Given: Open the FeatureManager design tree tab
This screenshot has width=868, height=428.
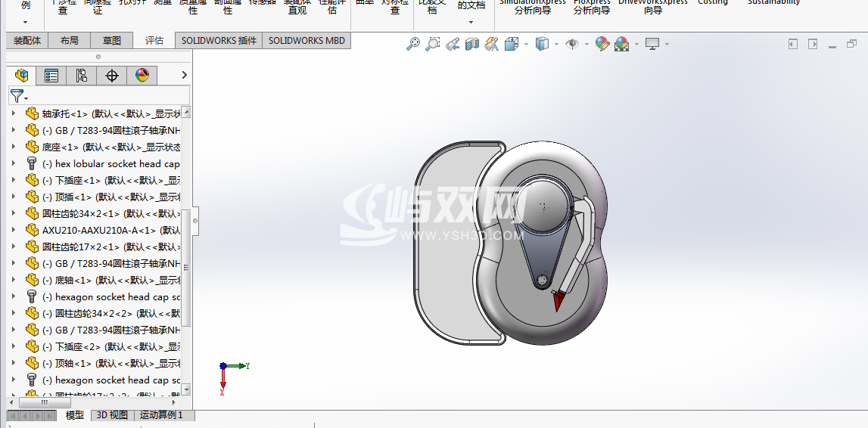Looking at the screenshot, I should [x=22, y=75].
